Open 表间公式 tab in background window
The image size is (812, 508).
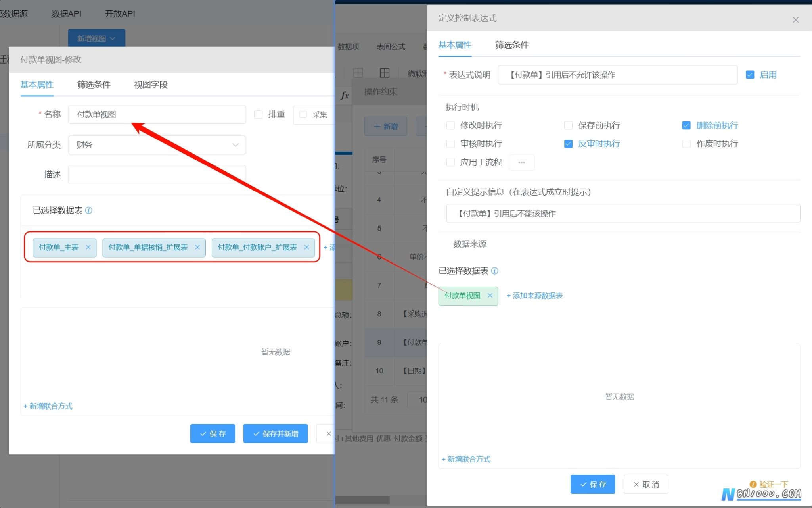pos(391,47)
